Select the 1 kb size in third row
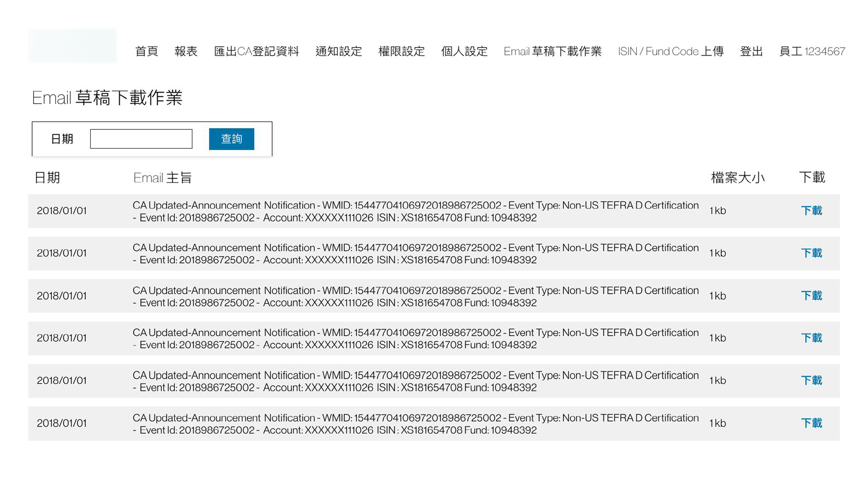The width and height of the screenshot is (868, 488). [x=718, y=296]
